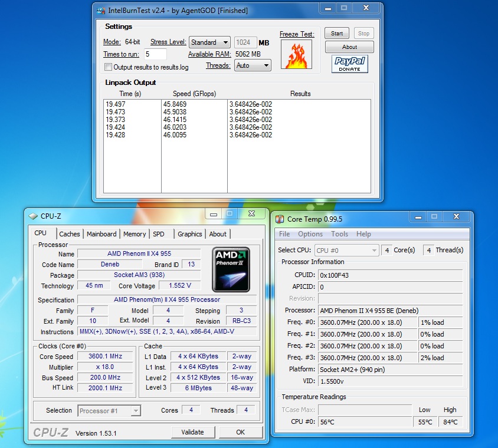Click the Speed (GFlops) column header
This screenshot has width=498, height=448.
coord(194,94)
